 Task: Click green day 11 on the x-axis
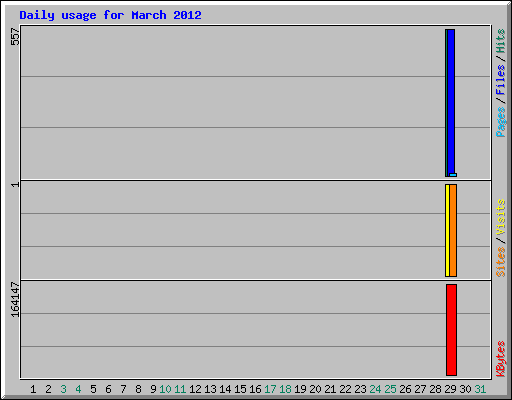click(180, 389)
